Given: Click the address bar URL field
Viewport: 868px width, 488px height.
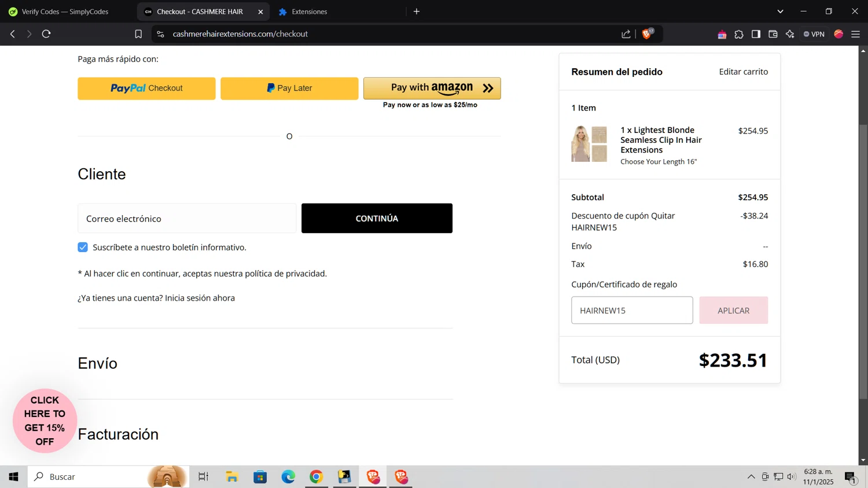Looking at the screenshot, I should [393, 34].
